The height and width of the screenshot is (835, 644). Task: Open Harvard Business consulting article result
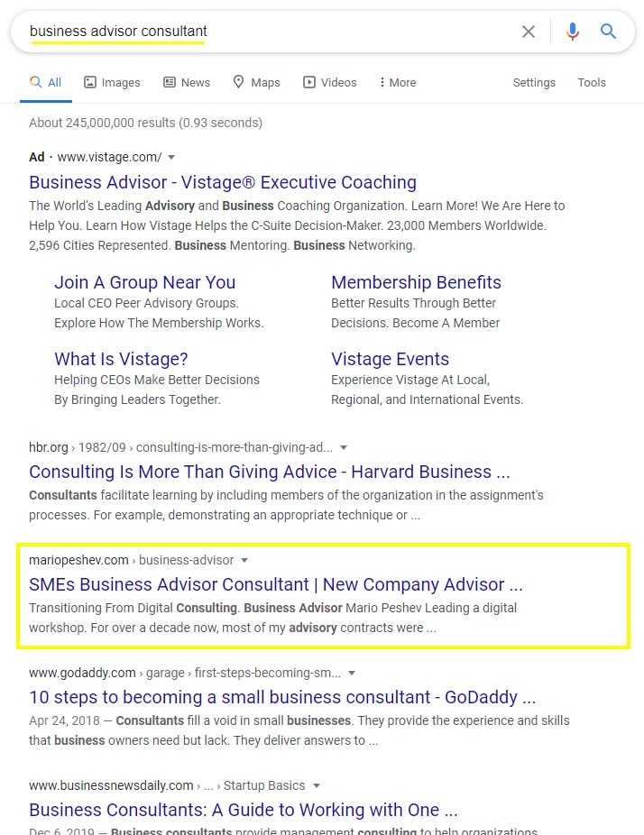click(269, 472)
